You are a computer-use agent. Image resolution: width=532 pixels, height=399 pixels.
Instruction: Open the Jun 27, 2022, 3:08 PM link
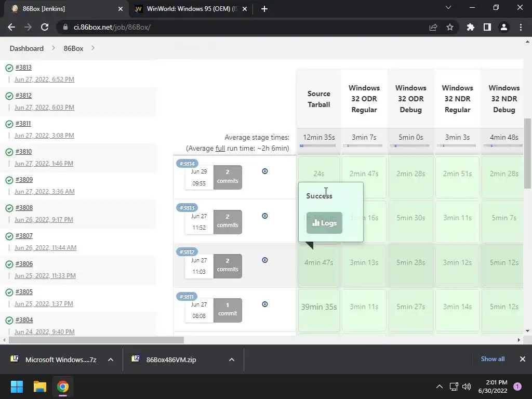[44, 136]
